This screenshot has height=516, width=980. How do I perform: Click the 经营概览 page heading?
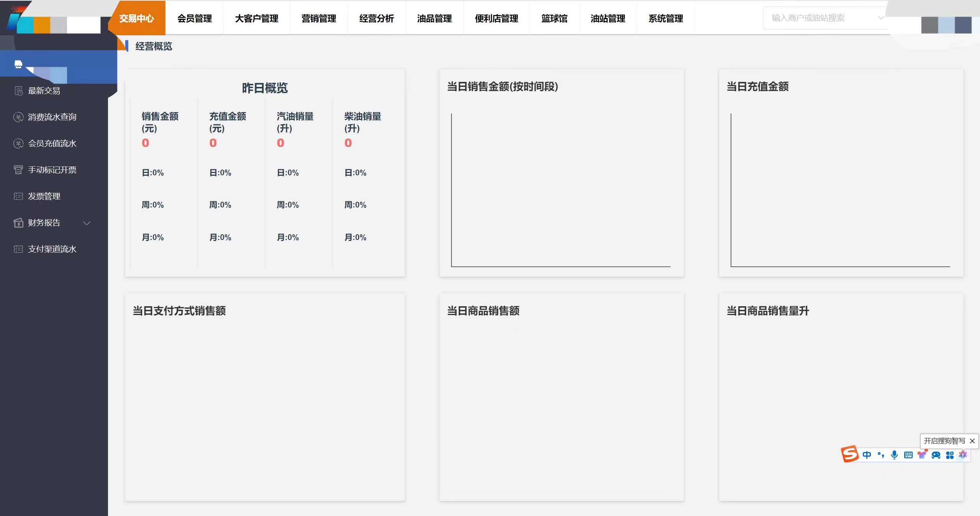click(x=154, y=46)
